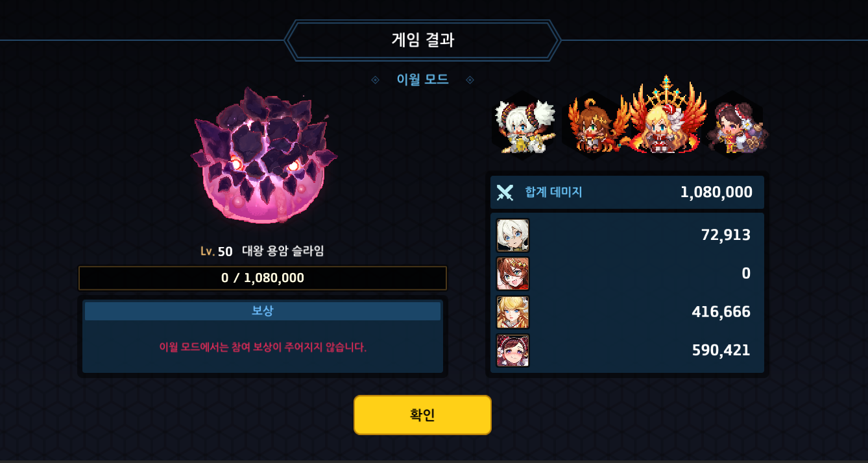Click the diamond icon left of 이월 모드

[375, 80]
